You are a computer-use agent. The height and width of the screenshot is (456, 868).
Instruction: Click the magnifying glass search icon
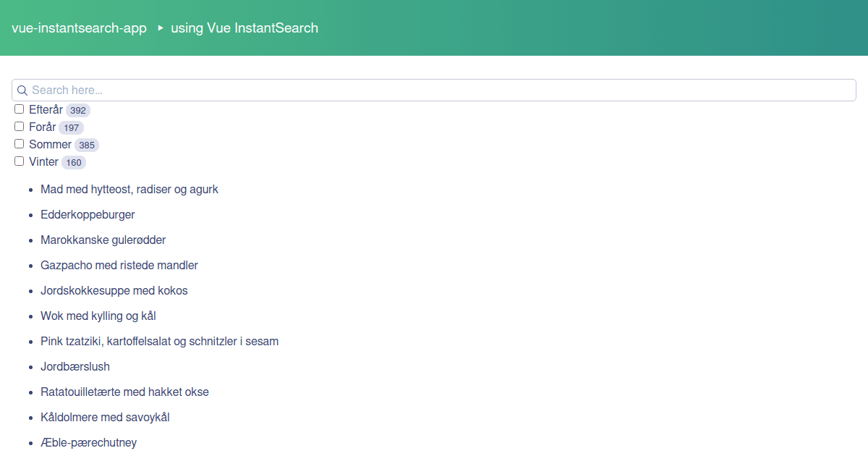(22, 90)
